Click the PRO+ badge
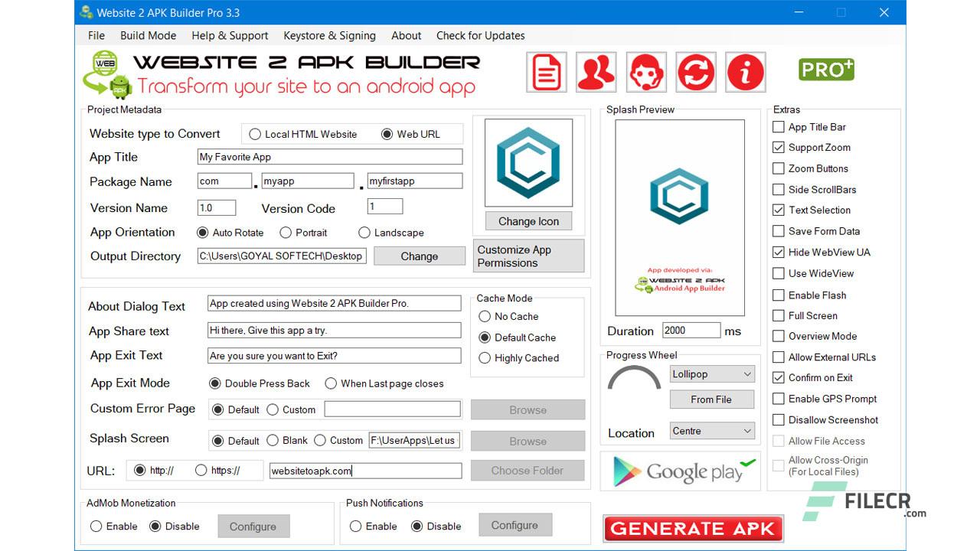980x551 pixels. (x=826, y=69)
